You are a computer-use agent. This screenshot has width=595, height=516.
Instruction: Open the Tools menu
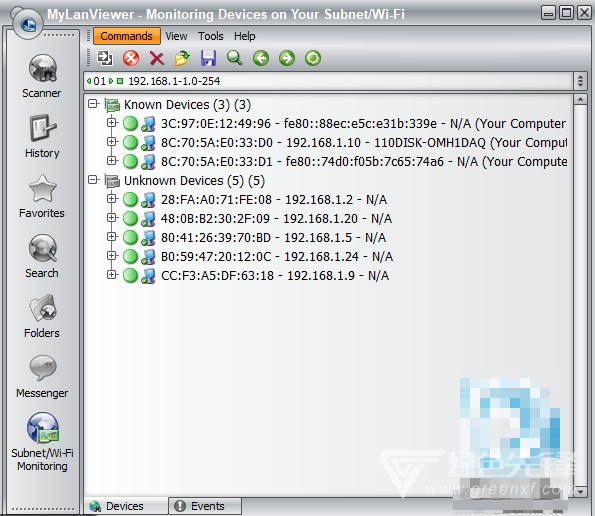[211, 36]
